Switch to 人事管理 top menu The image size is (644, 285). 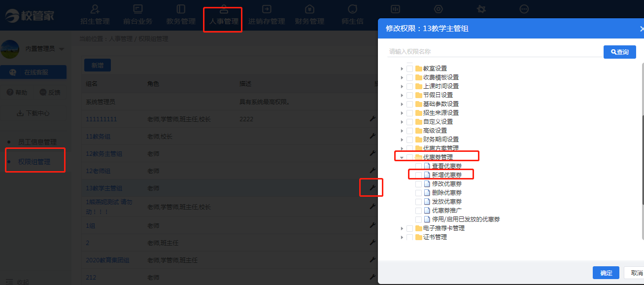pos(223,16)
